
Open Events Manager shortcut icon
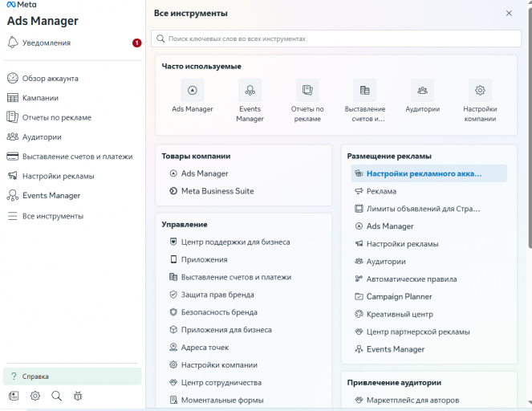(x=250, y=90)
